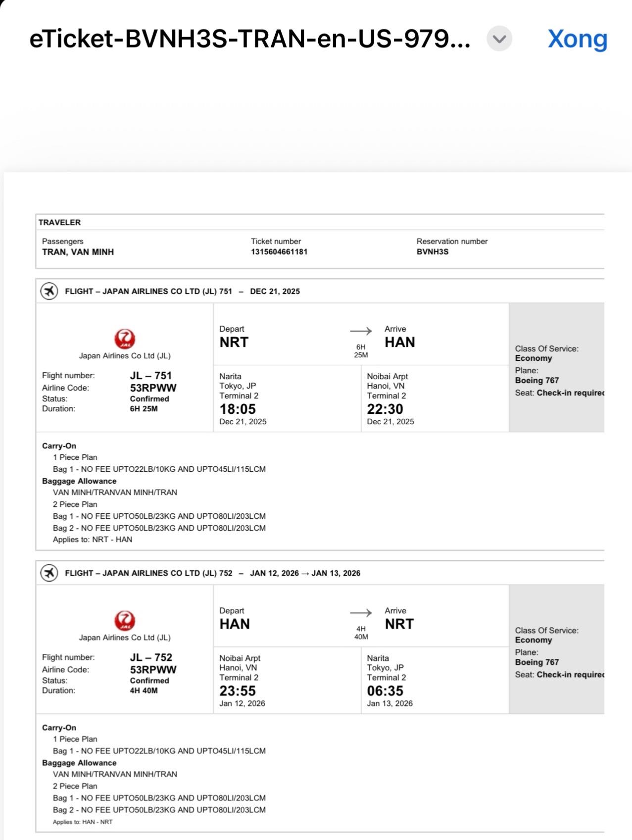Screen dimensions: 632x840
Task: Tap the 06:35 arrival time
Action: pos(385,691)
